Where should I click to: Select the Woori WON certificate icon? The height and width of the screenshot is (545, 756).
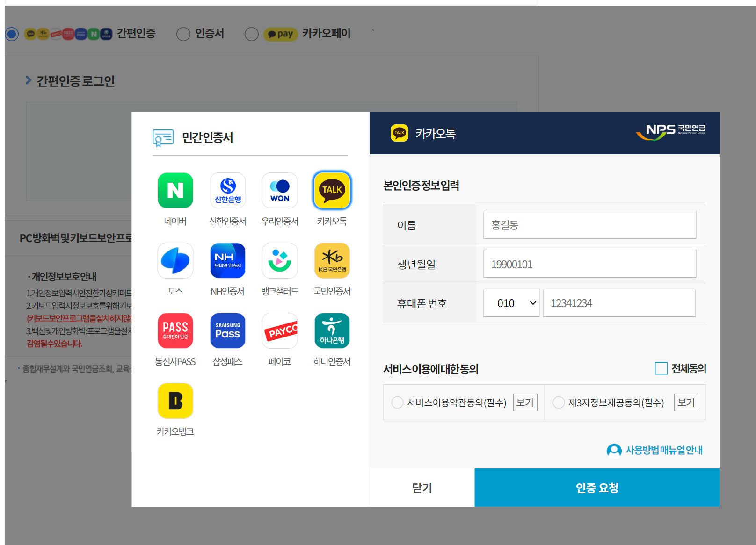coord(280,190)
